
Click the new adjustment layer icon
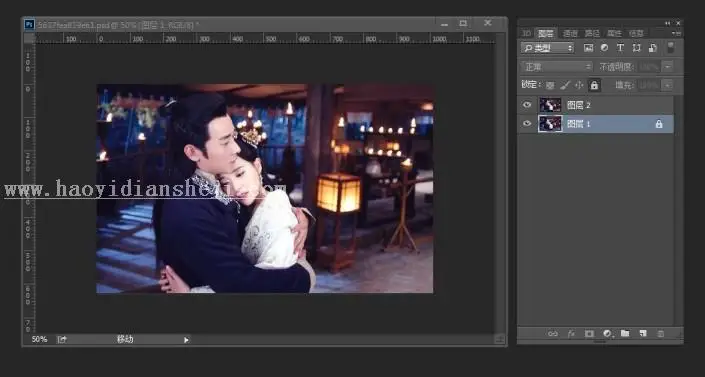tap(607, 334)
